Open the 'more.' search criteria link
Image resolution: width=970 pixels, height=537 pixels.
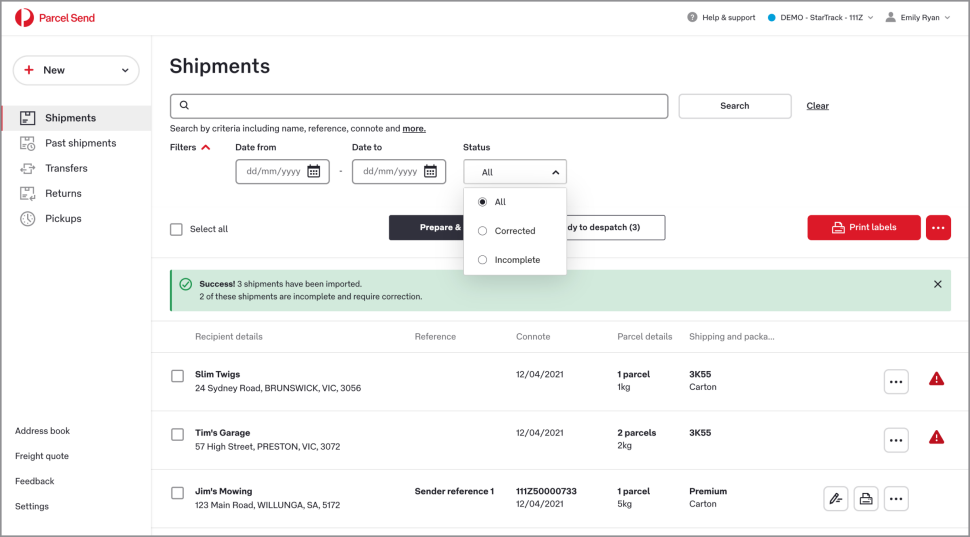click(414, 129)
